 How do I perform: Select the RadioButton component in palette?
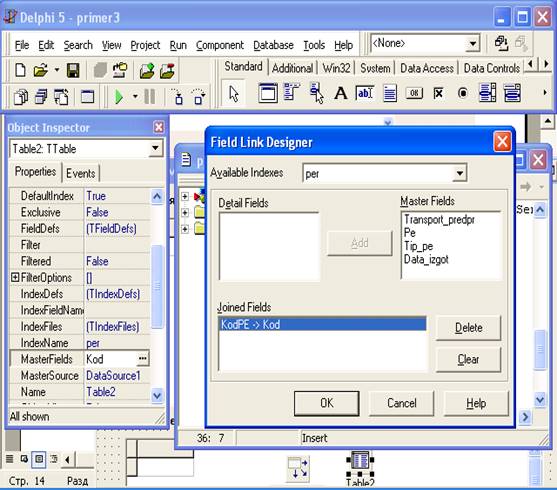pos(463,93)
